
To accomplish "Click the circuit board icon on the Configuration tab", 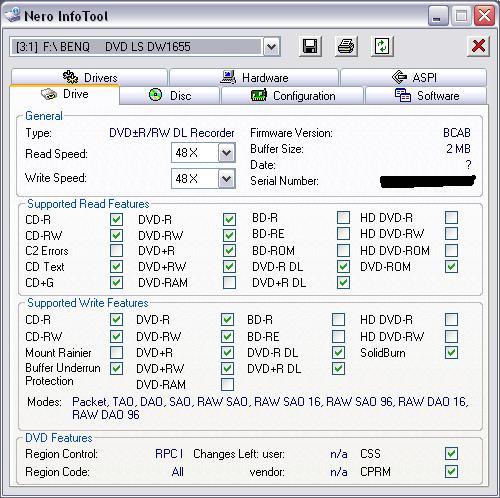I will (x=259, y=95).
